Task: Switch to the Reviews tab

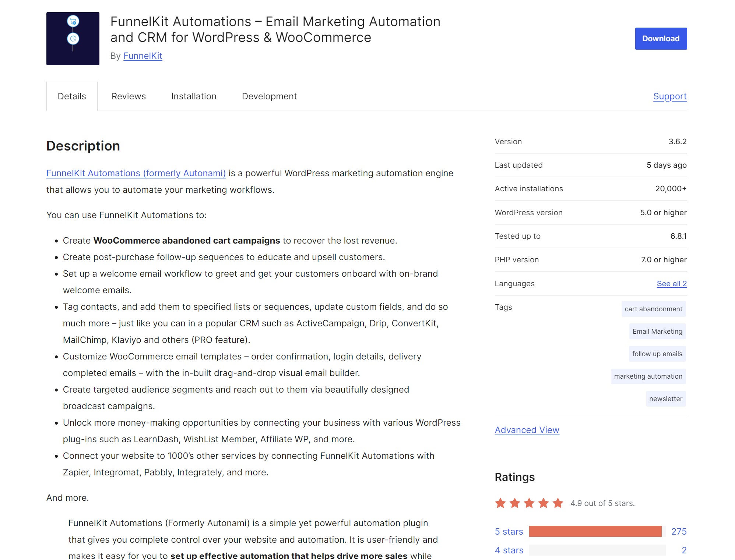Action: (x=129, y=96)
